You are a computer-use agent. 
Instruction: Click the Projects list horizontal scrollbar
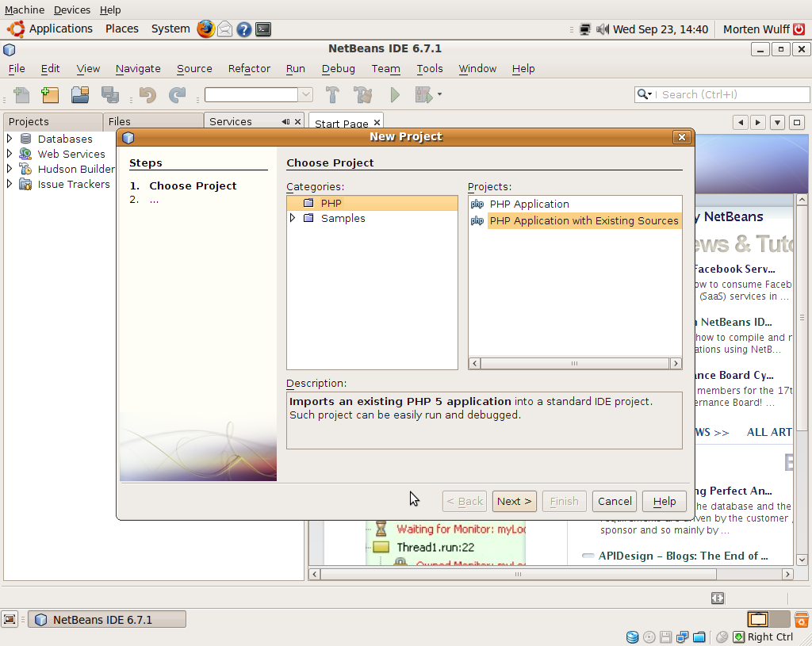point(575,363)
